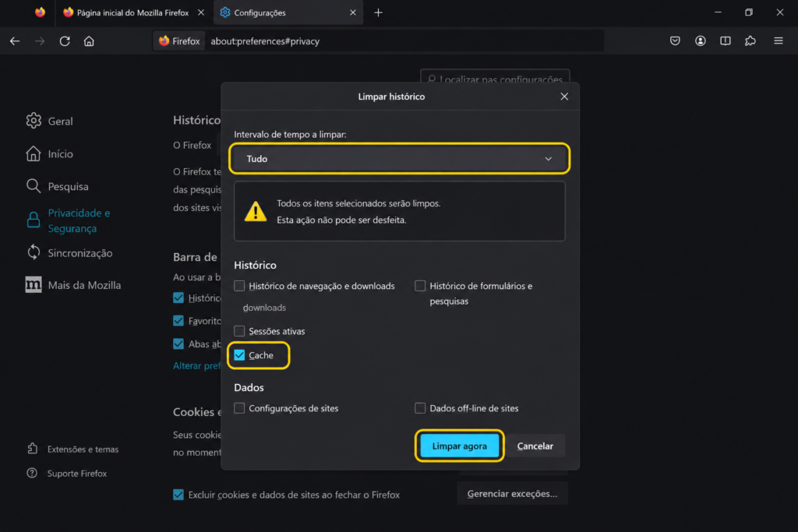
Task: Open a new tab with plus button
Action: 378,12
